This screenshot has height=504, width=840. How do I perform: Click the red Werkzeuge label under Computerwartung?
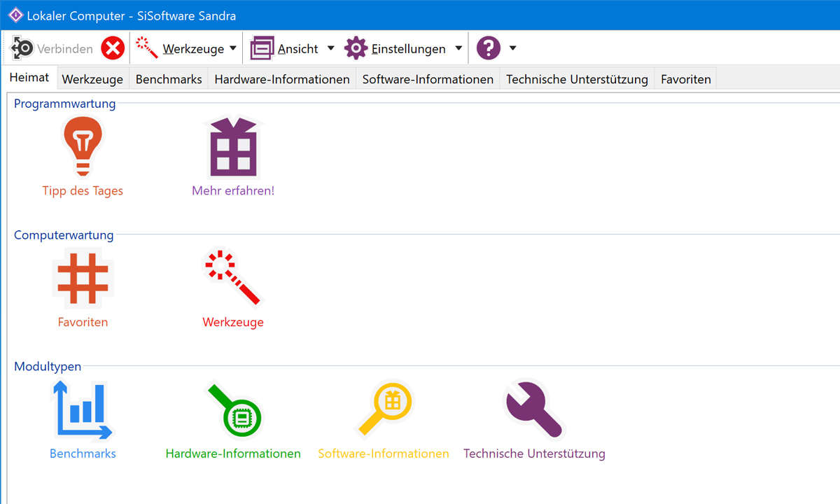pos(233,322)
